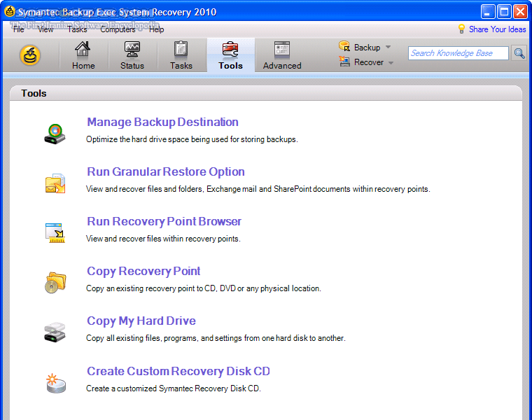
Task: Open the File menu
Action: click(x=19, y=29)
